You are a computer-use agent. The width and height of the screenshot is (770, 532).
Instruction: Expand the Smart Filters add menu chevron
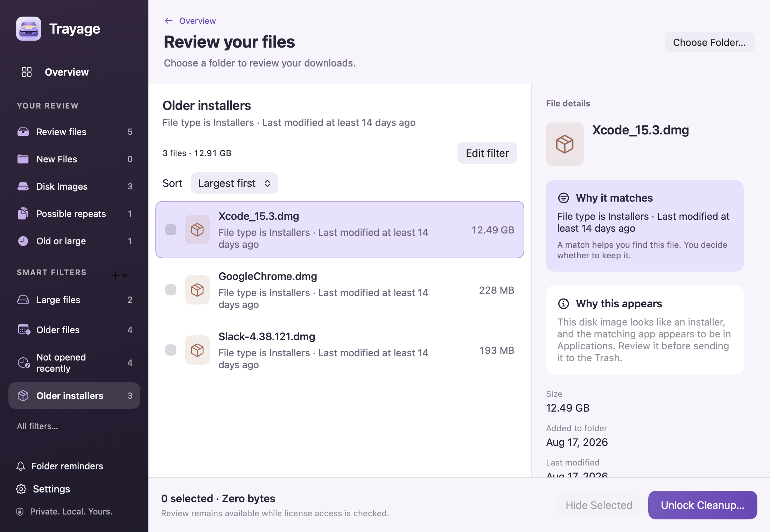point(125,275)
